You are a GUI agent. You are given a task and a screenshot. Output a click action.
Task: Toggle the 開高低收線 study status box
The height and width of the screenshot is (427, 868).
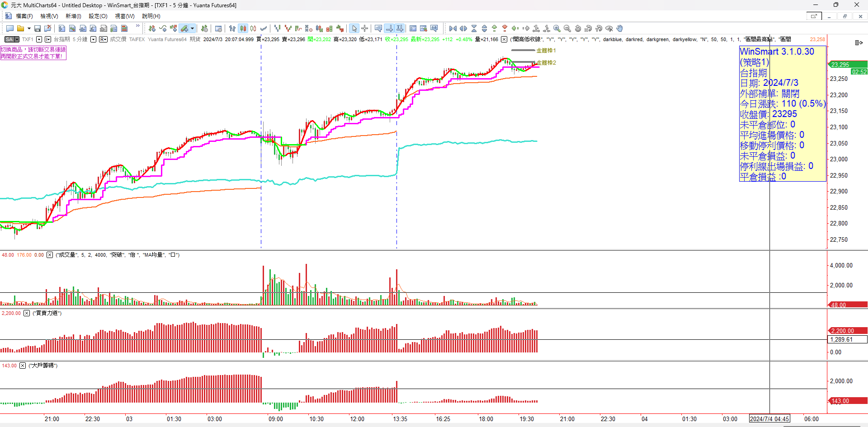pyautogui.click(x=504, y=39)
